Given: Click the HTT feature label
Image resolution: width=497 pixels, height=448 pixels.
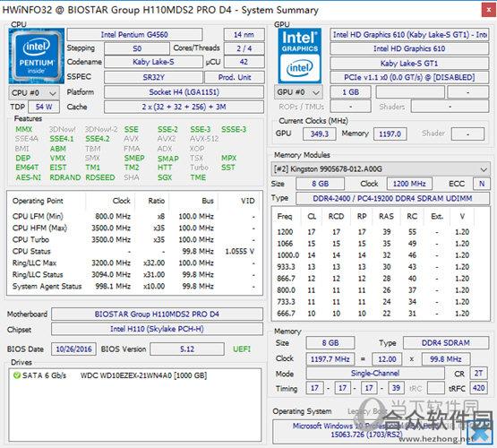Looking at the screenshot, I should [165, 168].
